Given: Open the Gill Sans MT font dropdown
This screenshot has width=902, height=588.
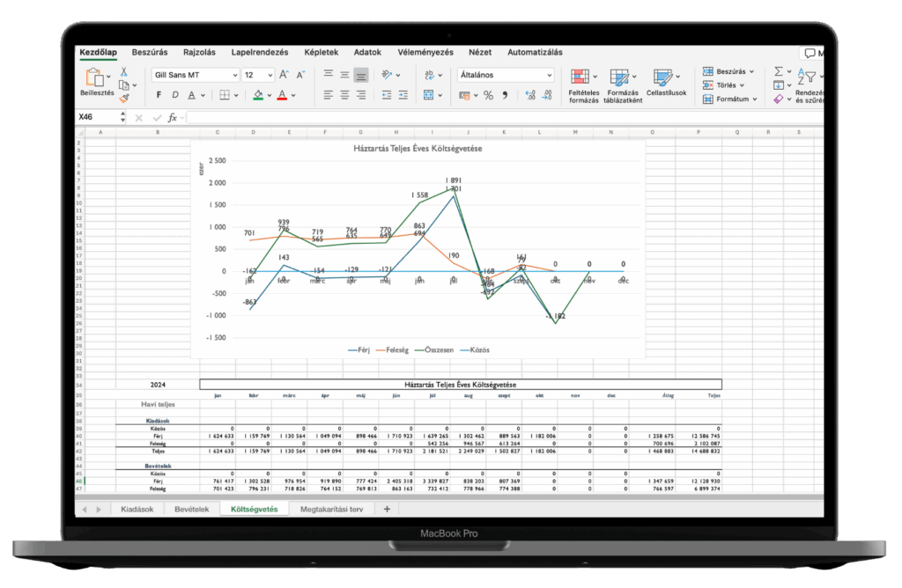Looking at the screenshot, I should click(x=195, y=76).
